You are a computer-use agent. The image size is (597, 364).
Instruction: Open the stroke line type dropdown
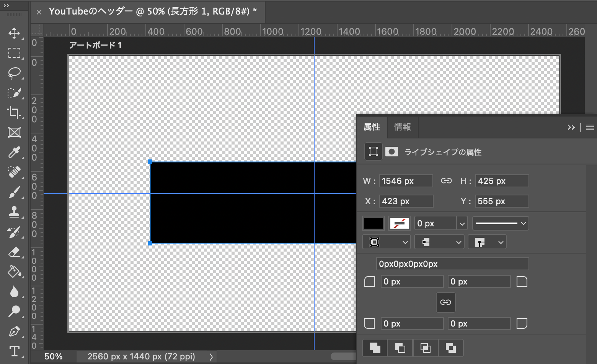500,223
